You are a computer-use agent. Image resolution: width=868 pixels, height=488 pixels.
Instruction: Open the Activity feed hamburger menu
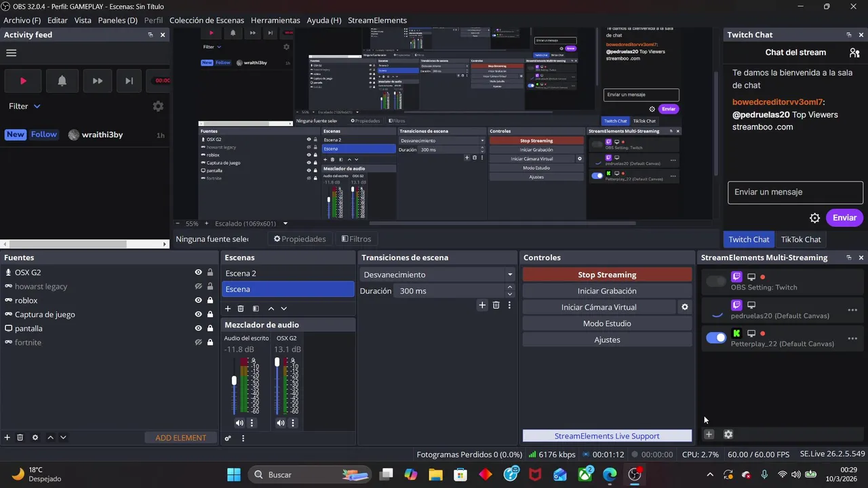(11, 53)
